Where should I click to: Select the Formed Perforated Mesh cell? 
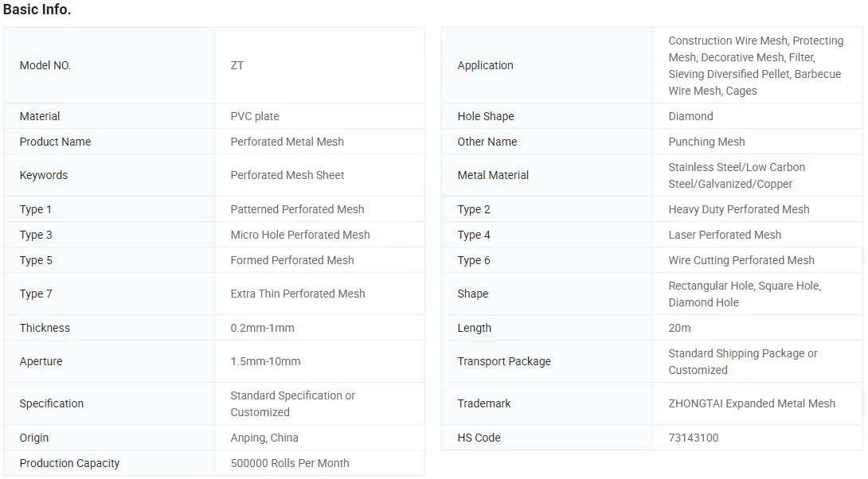(291, 260)
